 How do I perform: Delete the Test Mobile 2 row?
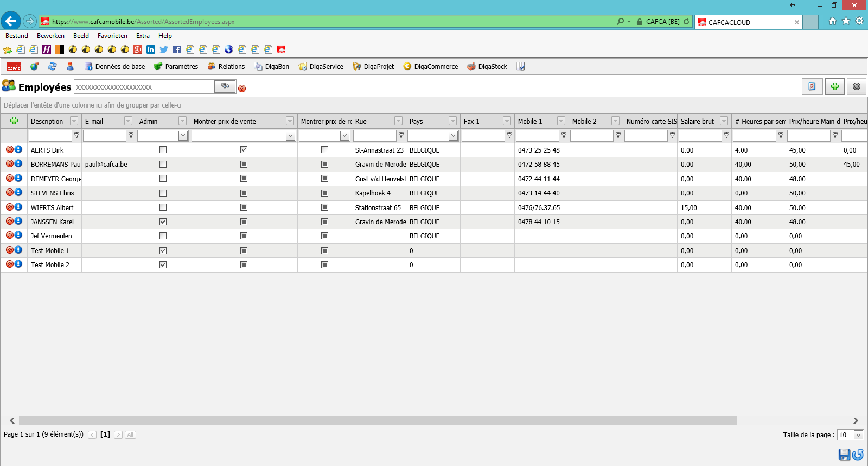click(x=10, y=264)
